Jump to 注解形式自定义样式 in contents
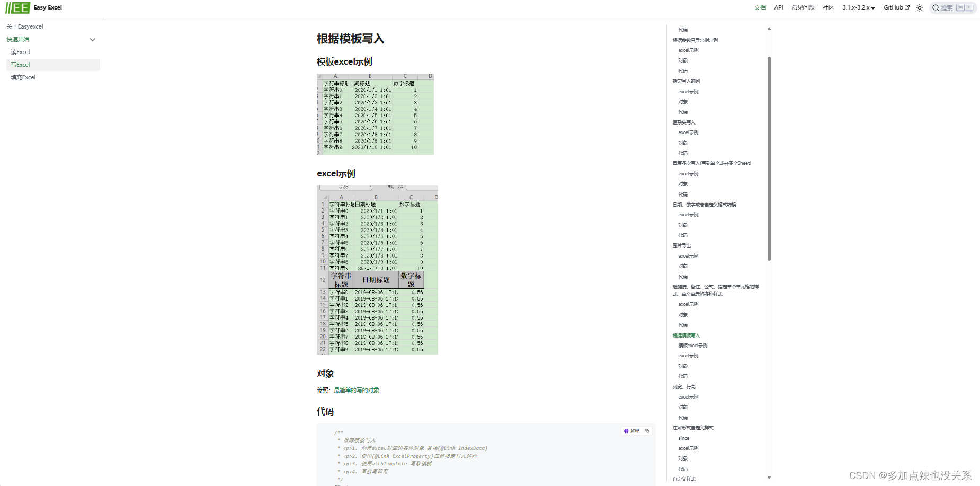 [x=693, y=428]
